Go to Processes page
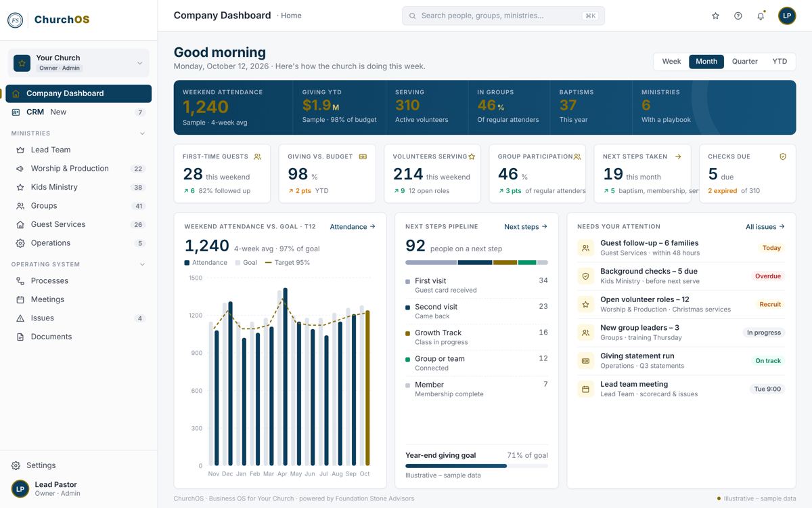Viewport: 812px width, 508px height. [78, 280]
